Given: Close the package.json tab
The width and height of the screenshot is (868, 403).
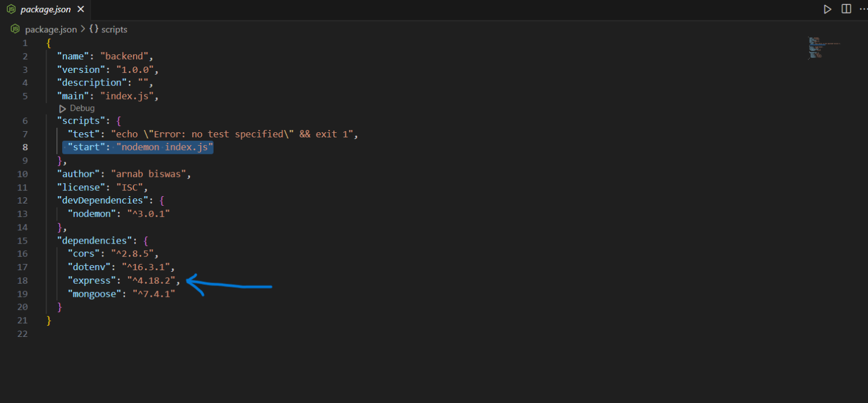Looking at the screenshot, I should 81,10.
